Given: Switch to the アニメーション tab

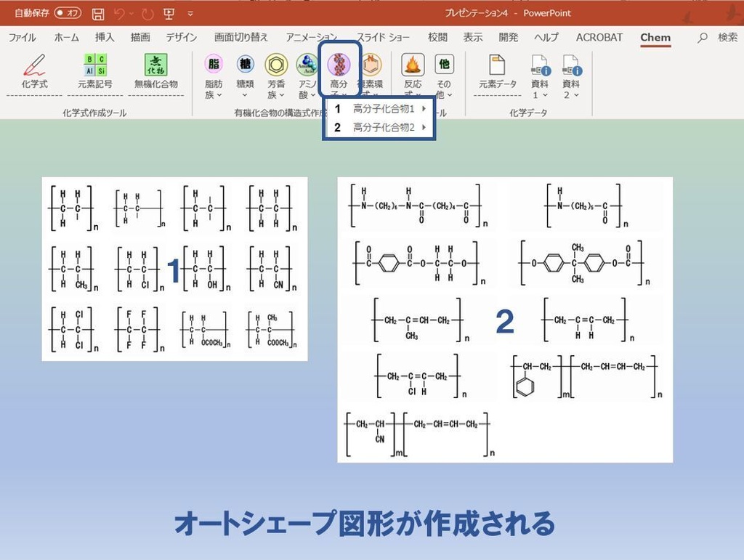Looking at the screenshot, I should 311,37.
